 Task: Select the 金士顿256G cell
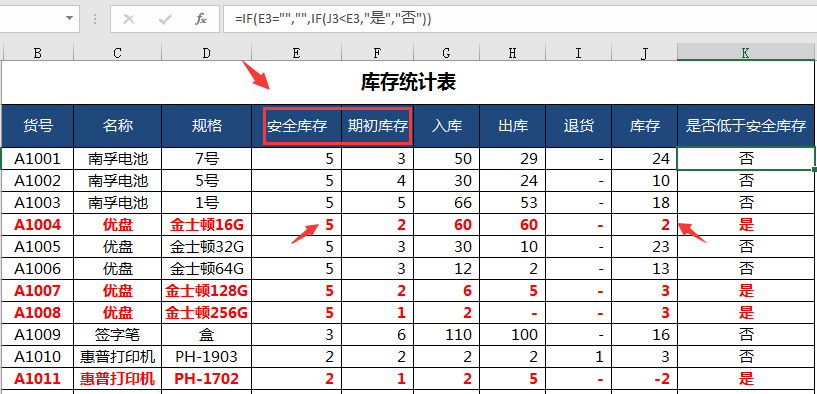(x=207, y=312)
